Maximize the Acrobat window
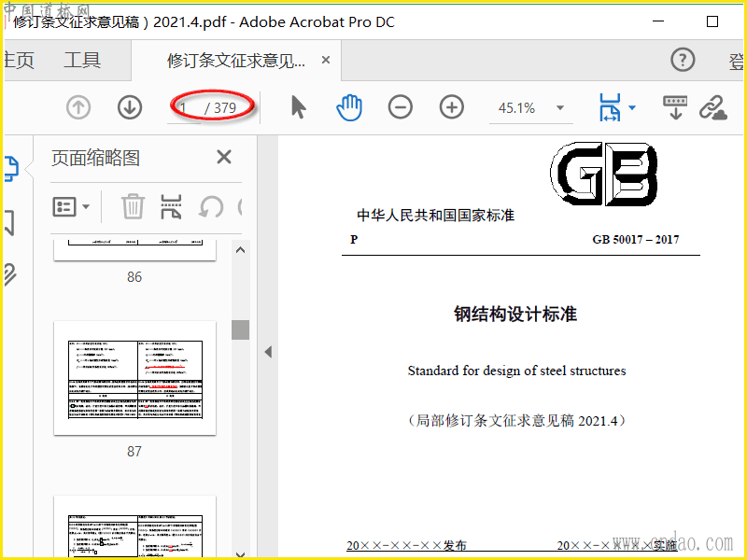The width and height of the screenshot is (747, 560). (x=712, y=21)
